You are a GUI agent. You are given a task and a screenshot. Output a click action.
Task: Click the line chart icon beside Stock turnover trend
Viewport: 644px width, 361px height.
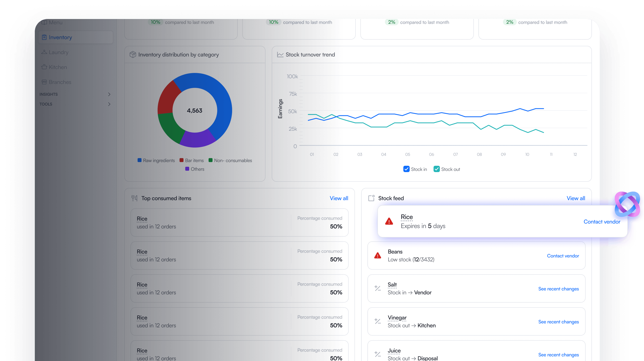280,55
